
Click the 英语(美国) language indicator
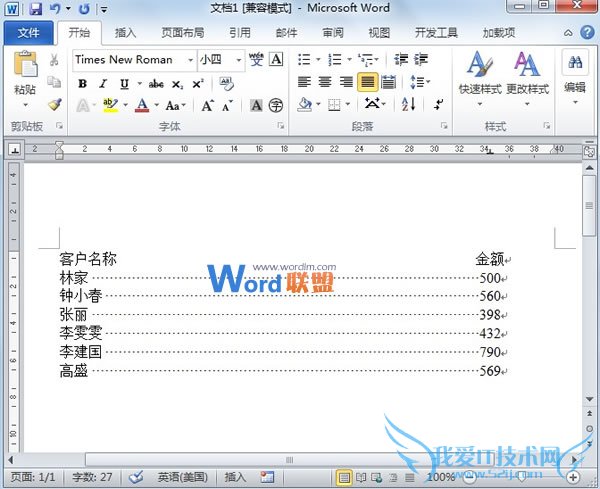click(x=183, y=477)
